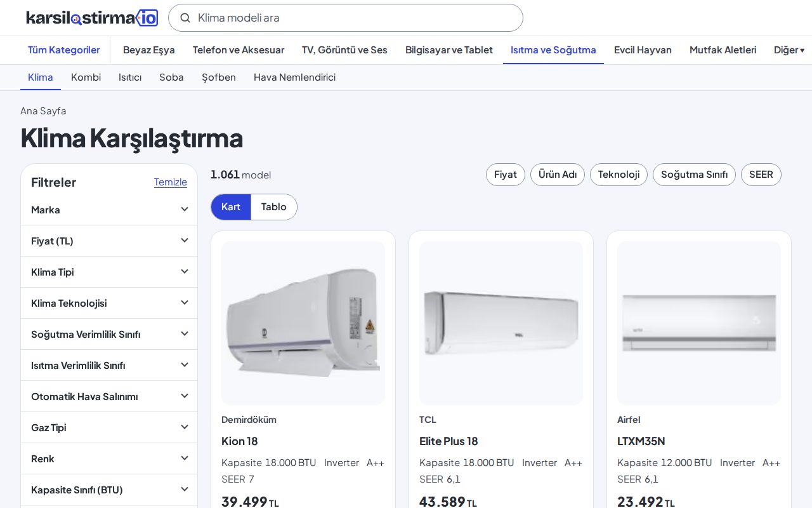This screenshot has height=508, width=812.
Task: Select Bilgisayar ve Tablet category
Action: click(x=449, y=50)
